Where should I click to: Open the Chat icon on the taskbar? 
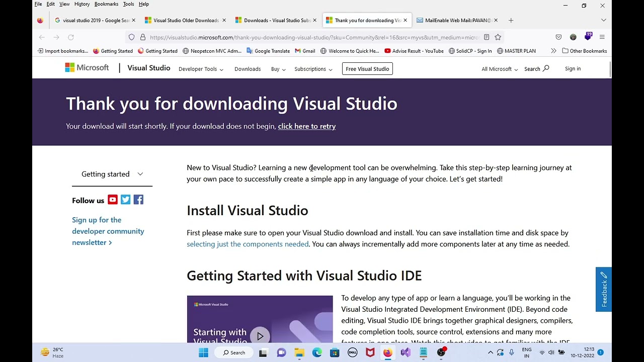point(281,352)
